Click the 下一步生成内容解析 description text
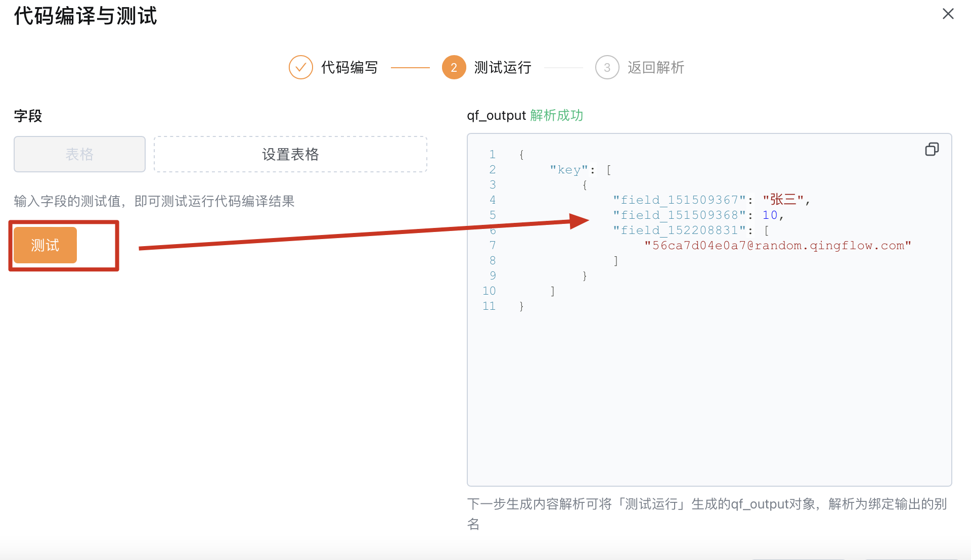This screenshot has height=560, width=971. [x=707, y=514]
